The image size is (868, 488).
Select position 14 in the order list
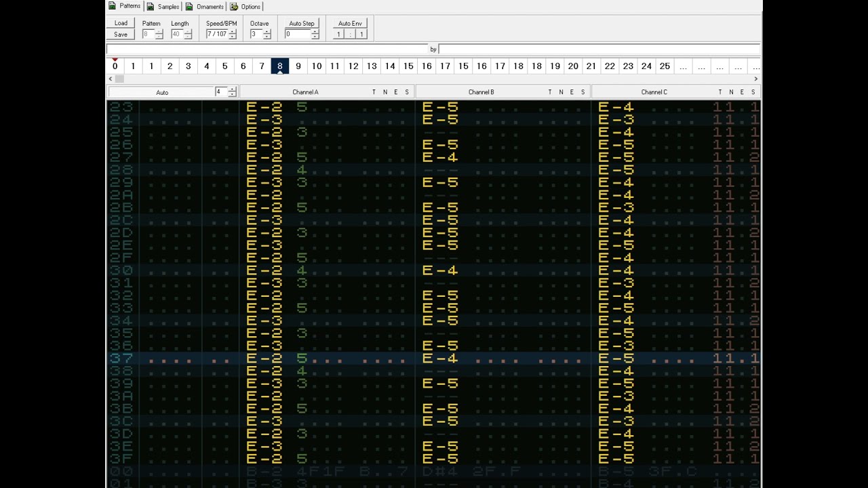389,66
